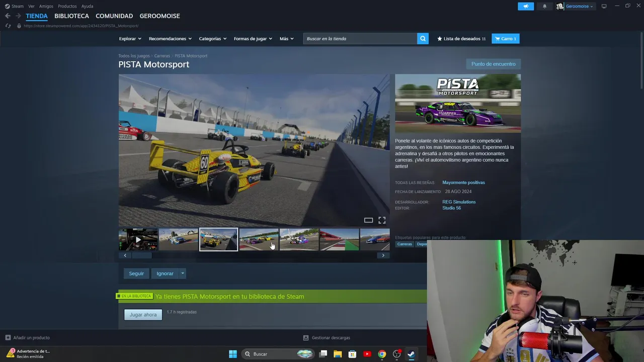Click the magnifier search button in store
Image resolution: width=644 pixels, height=362 pixels.
(x=423, y=39)
